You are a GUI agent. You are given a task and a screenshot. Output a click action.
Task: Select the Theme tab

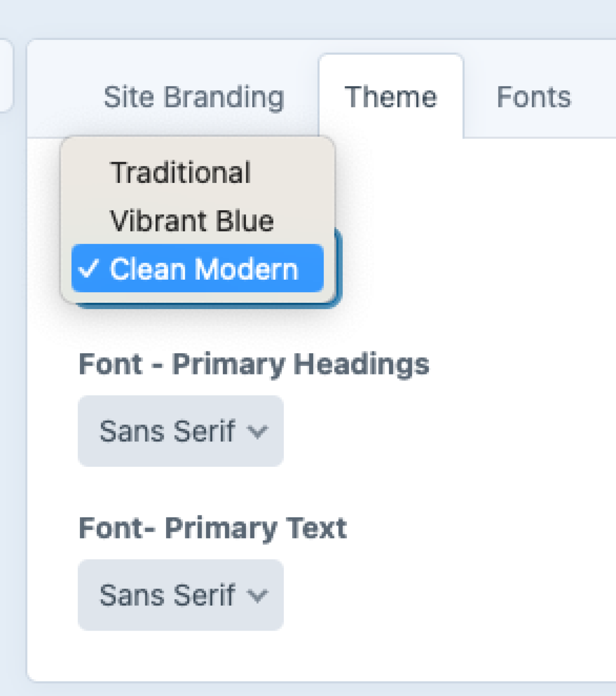(x=392, y=97)
